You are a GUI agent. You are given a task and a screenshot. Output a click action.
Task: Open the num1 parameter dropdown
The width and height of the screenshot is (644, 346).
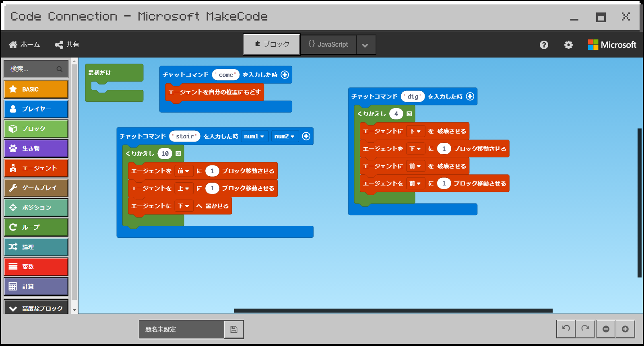[x=254, y=136]
